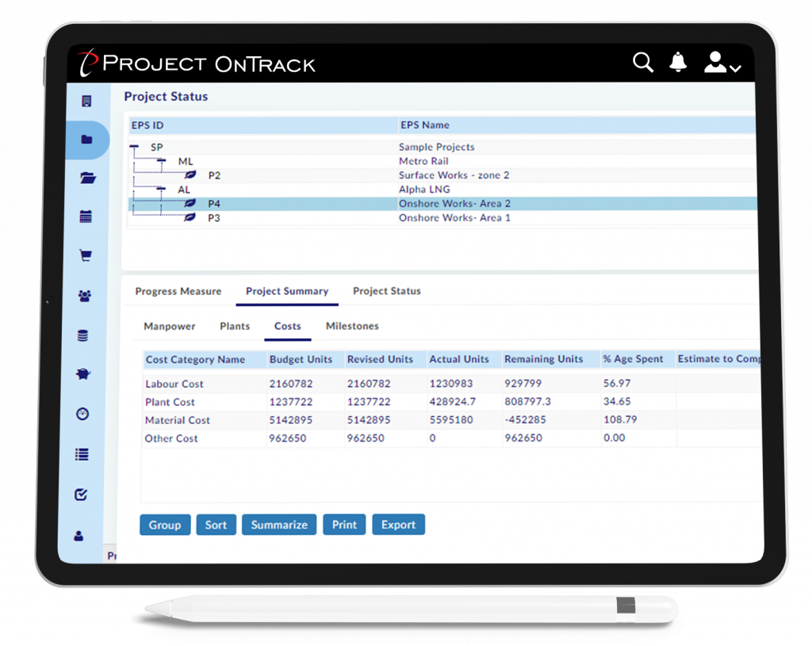Open the single user sidebar icon

pos(79,536)
